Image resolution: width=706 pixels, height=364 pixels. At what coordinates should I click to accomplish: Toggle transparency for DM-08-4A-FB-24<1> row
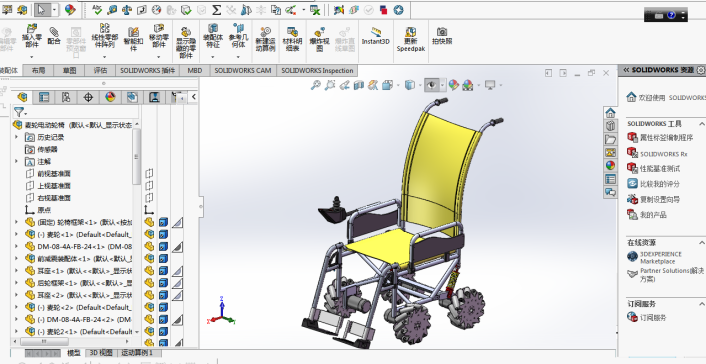[178, 246]
